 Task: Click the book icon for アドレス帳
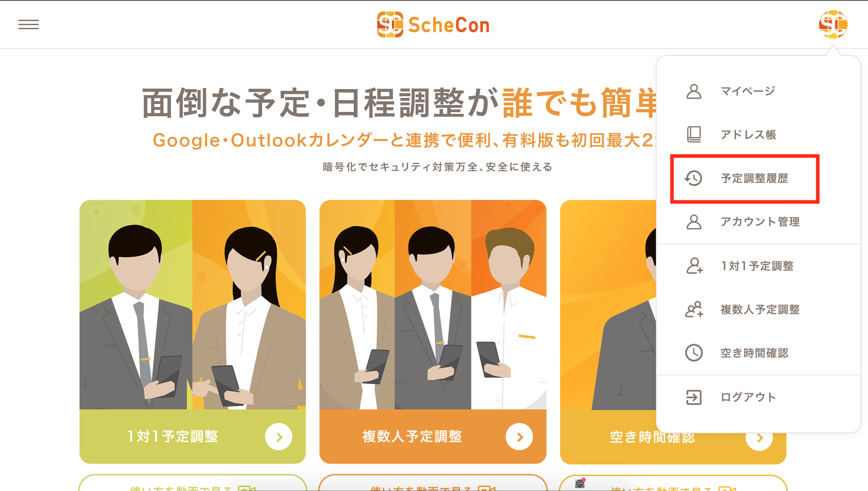click(694, 135)
